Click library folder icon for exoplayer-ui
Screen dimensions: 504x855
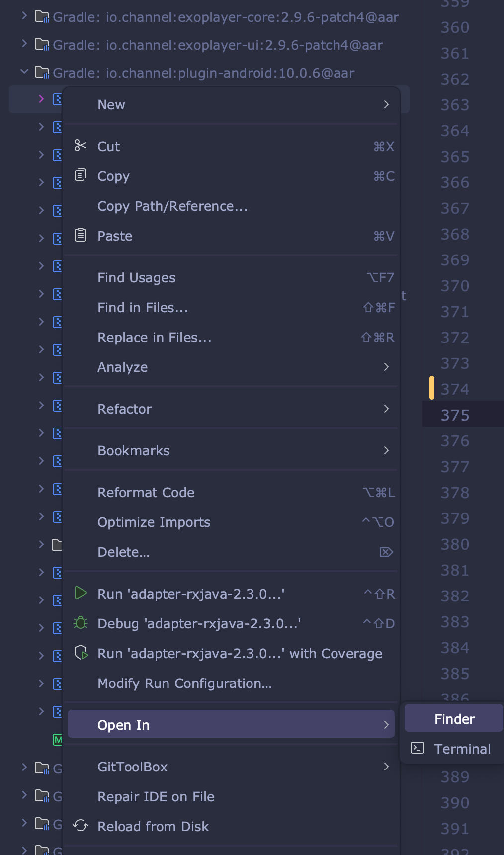42,45
